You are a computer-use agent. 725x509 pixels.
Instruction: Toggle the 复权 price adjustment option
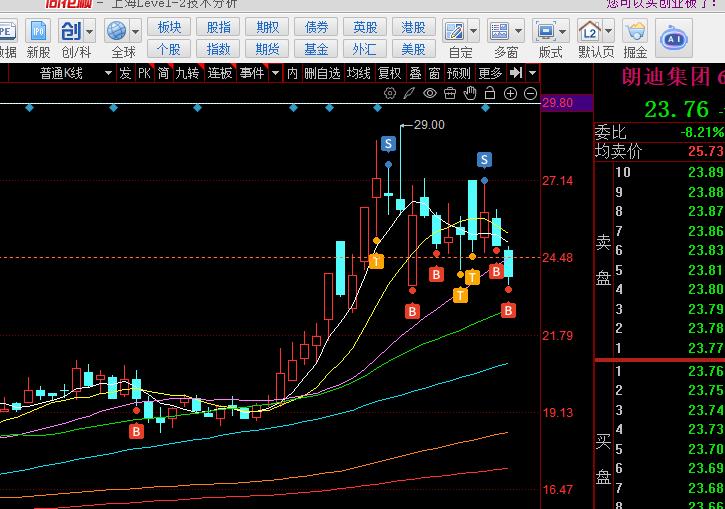click(x=390, y=73)
